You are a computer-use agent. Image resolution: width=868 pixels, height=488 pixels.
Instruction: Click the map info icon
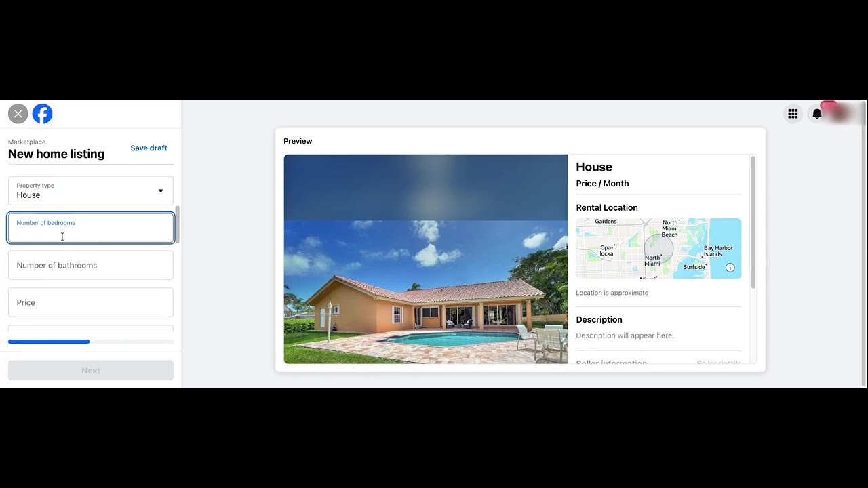tap(730, 268)
